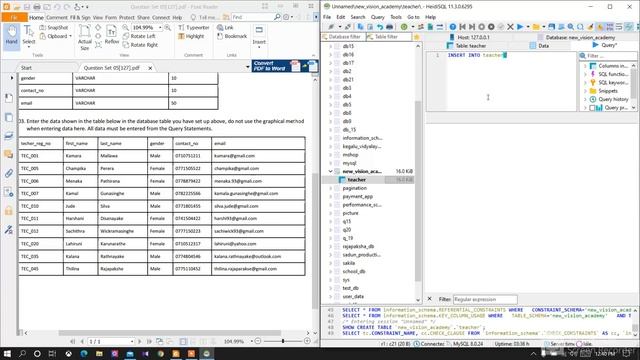Click the zoom out minus on Foxit status bar
The height and width of the screenshot is (360, 640).
pyautogui.click(x=258, y=341)
